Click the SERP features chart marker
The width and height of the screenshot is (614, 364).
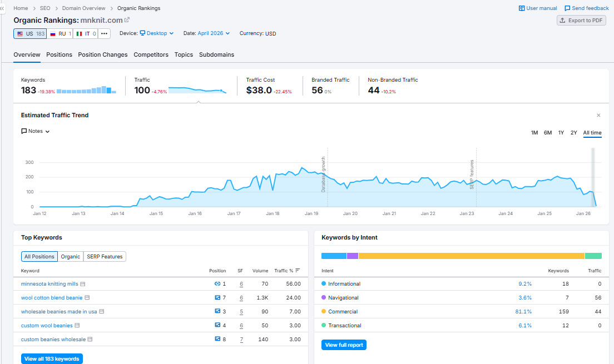click(x=472, y=174)
